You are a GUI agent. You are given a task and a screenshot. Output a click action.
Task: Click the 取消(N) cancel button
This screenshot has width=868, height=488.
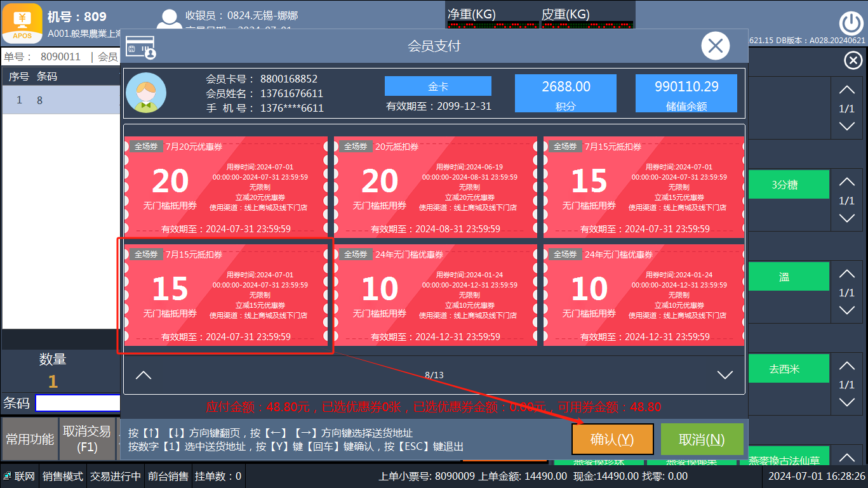(702, 440)
